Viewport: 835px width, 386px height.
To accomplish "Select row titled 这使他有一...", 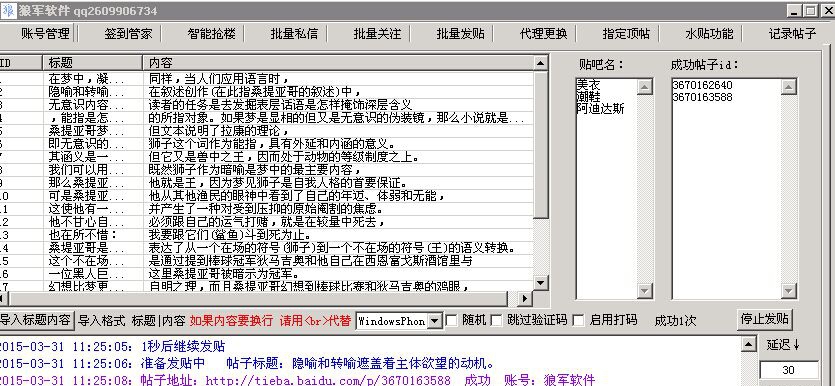I will (266, 209).
